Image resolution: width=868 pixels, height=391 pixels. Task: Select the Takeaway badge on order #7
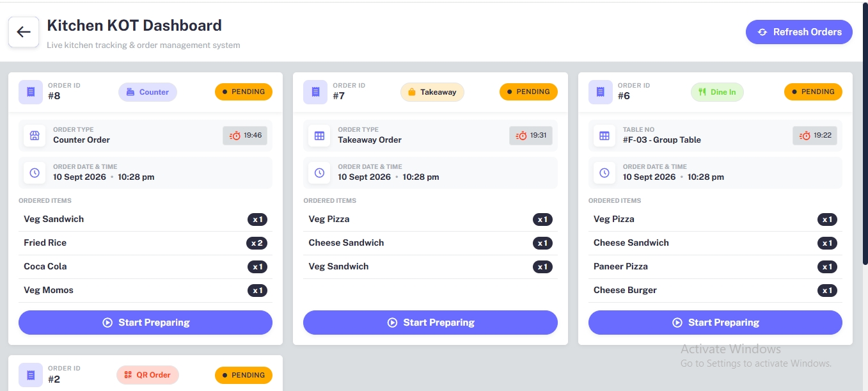432,92
